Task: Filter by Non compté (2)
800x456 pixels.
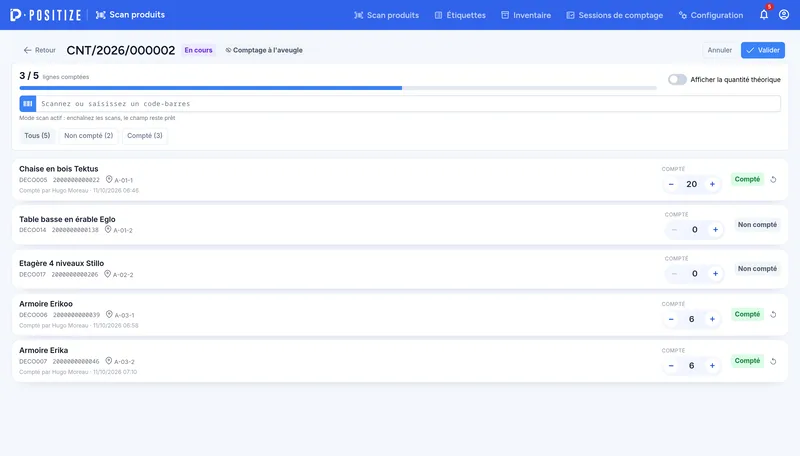Action: pyautogui.click(x=88, y=136)
